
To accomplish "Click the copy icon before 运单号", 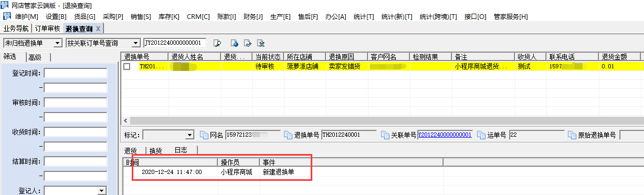I will [481, 135].
